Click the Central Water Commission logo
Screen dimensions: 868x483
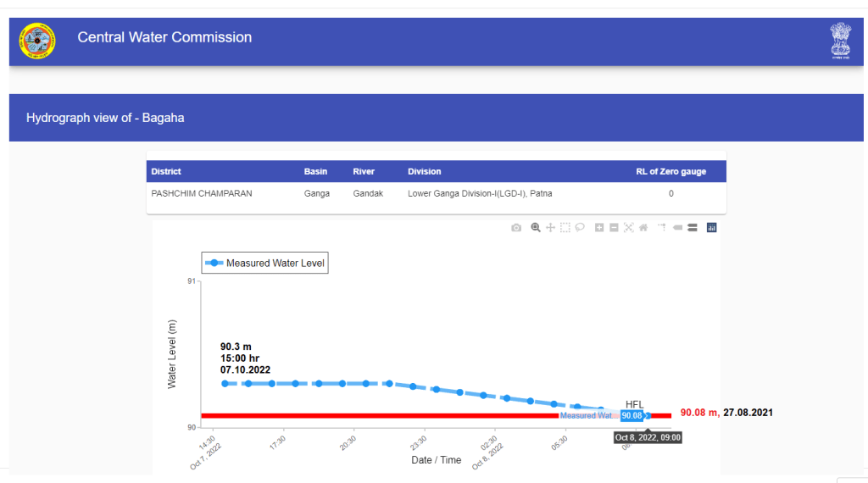(36, 41)
